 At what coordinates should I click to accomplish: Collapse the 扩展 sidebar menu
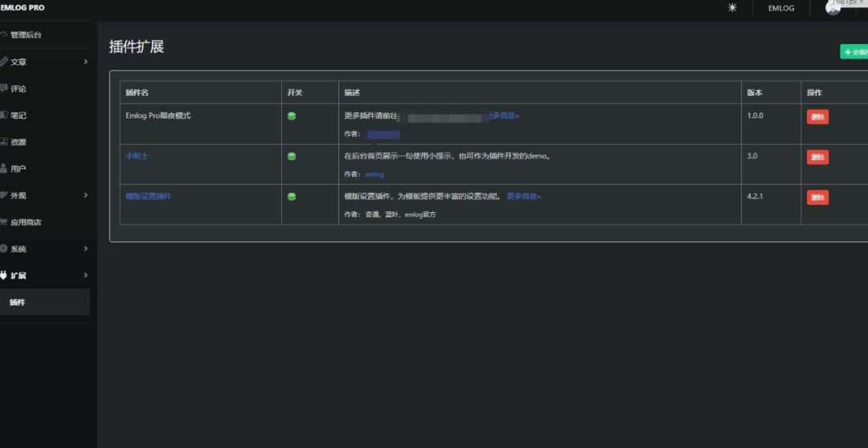click(x=84, y=276)
